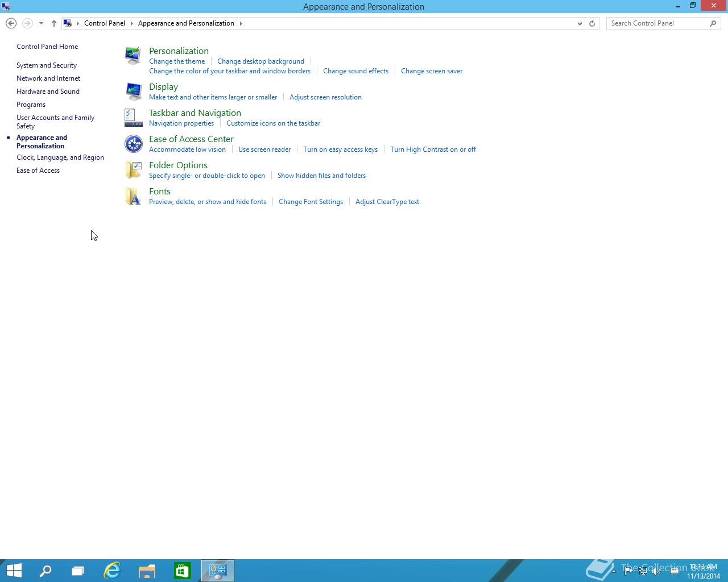Open the Folder Options icon
The height and width of the screenshot is (582, 728).
[x=133, y=170]
